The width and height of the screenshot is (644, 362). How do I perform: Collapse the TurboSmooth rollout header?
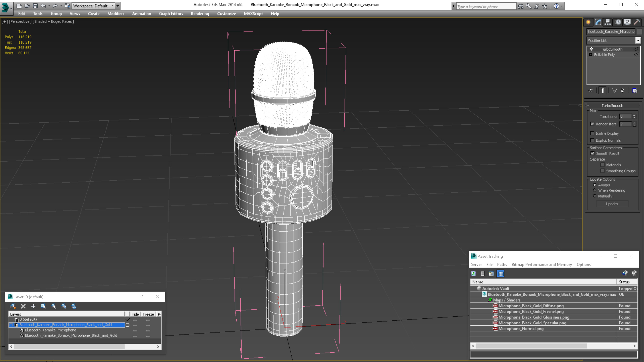pos(612,105)
